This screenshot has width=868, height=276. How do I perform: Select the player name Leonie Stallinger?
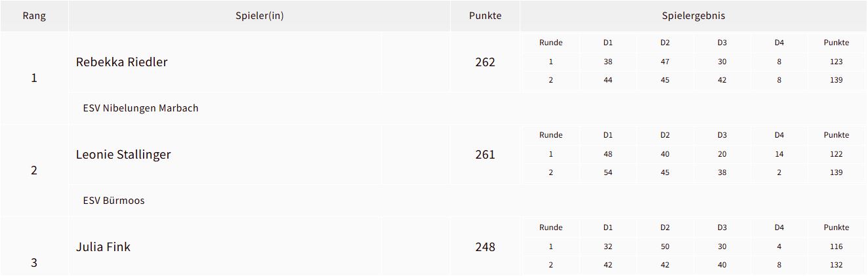coord(123,155)
